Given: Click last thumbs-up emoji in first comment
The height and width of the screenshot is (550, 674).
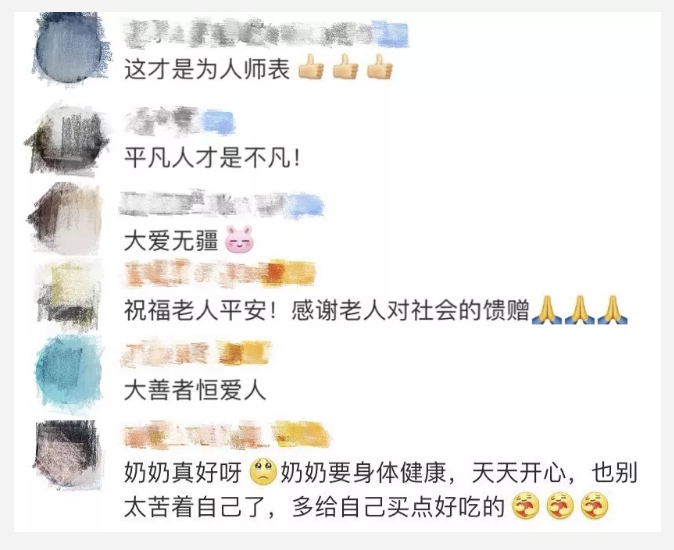Looking at the screenshot, I should (x=380, y=67).
